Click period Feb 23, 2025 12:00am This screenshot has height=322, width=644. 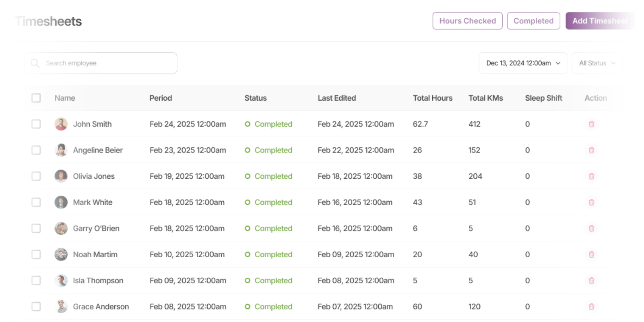click(188, 150)
